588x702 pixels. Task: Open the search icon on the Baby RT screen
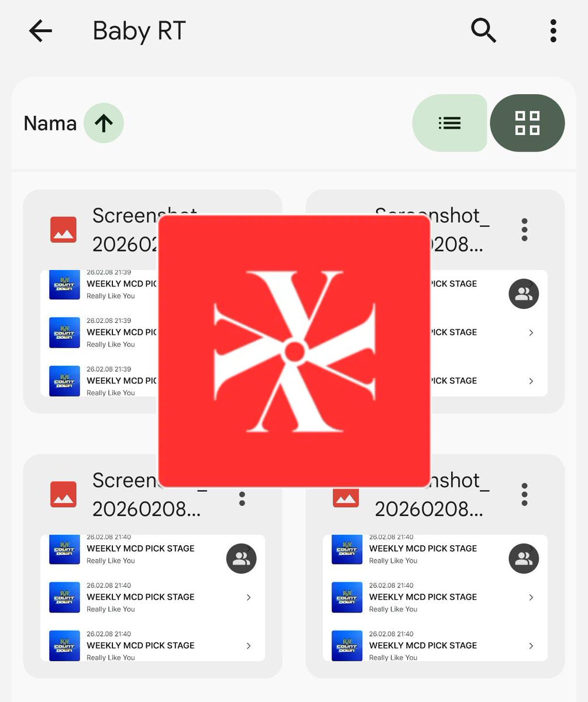click(483, 30)
